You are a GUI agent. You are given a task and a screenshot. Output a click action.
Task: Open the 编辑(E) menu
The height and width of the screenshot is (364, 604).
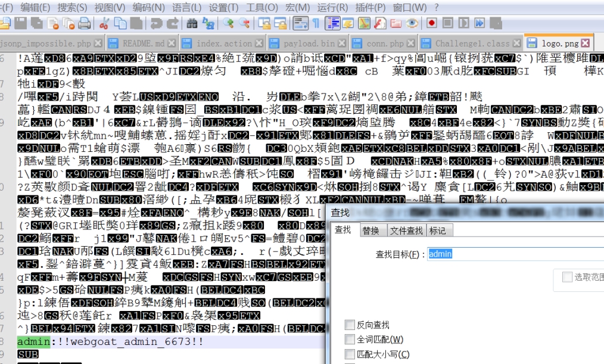tap(35, 7)
